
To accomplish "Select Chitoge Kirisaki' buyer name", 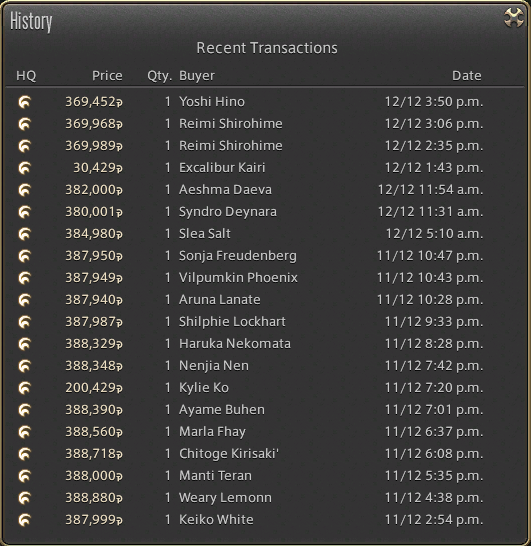I will click(229, 454).
